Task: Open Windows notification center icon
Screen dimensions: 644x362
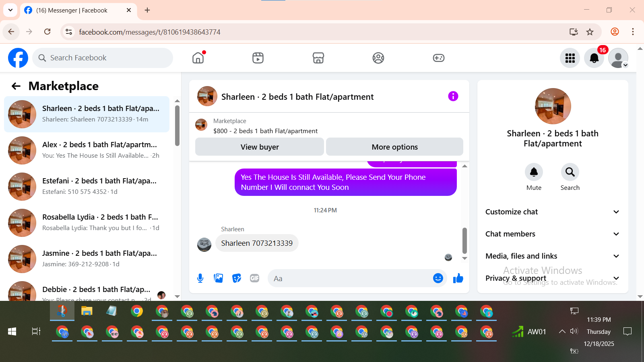Action: [627, 331]
